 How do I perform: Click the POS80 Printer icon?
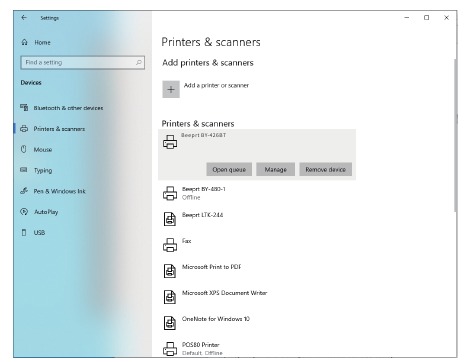pyautogui.click(x=170, y=349)
